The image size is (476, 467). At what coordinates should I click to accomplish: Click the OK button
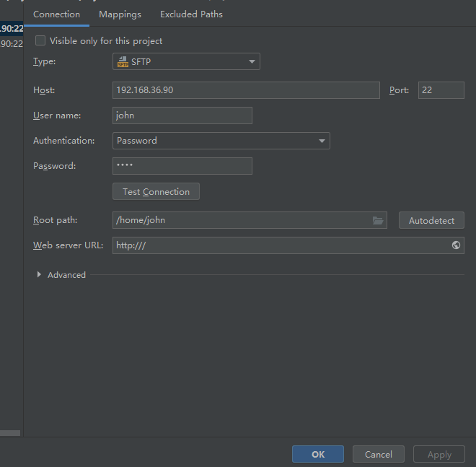click(x=318, y=454)
